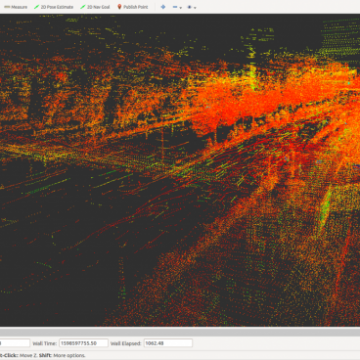Screen dimensions: 360x360
Task: Open the dropdown arrow beside the minus icon
Action: [x=181, y=8]
